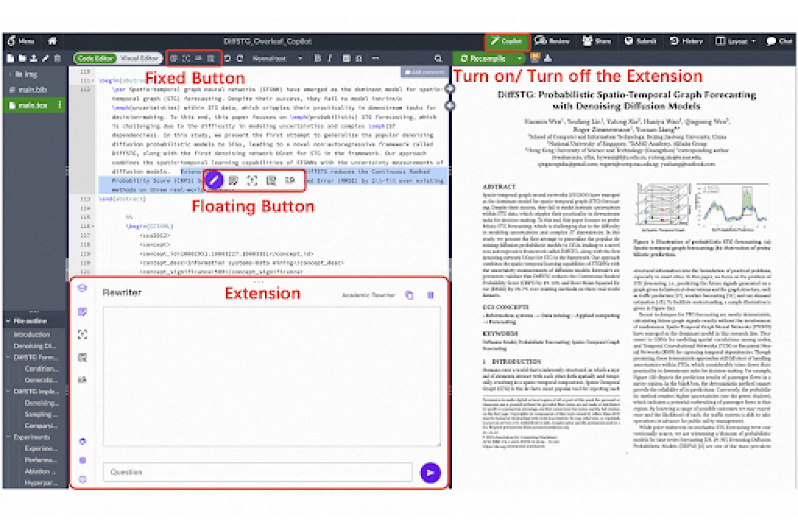Switch to Code Editor mode
798x532 pixels.
96,58
